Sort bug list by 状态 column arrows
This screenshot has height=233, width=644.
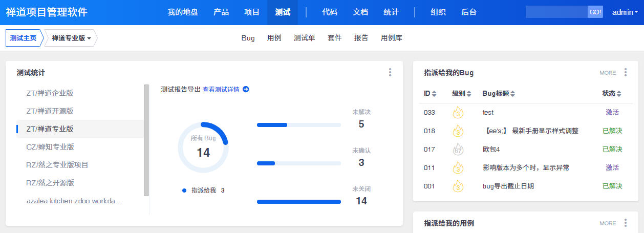coord(618,94)
